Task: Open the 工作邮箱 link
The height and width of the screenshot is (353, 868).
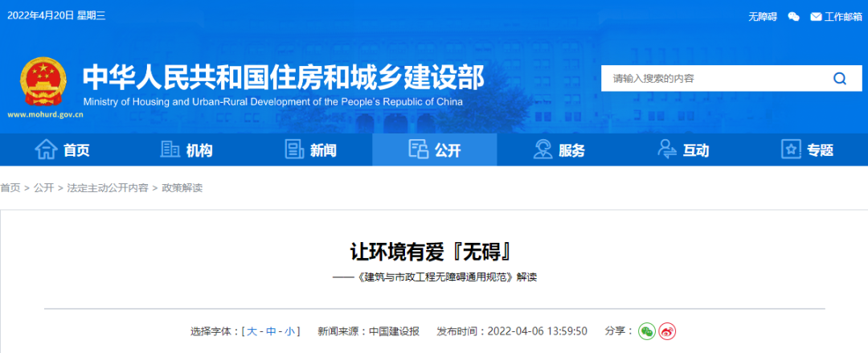Action: click(x=843, y=17)
